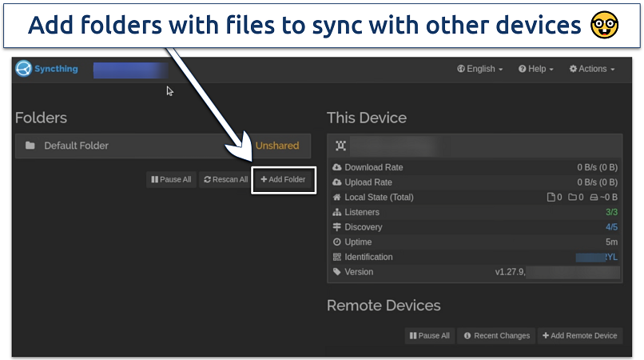
Task: Open the Actions gear menu
Action: tap(592, 69)
